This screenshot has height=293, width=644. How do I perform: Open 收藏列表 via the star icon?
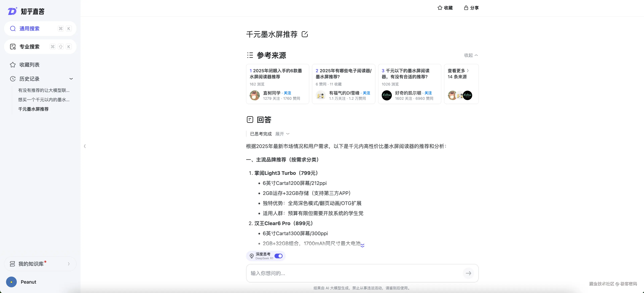coord(13,64)
